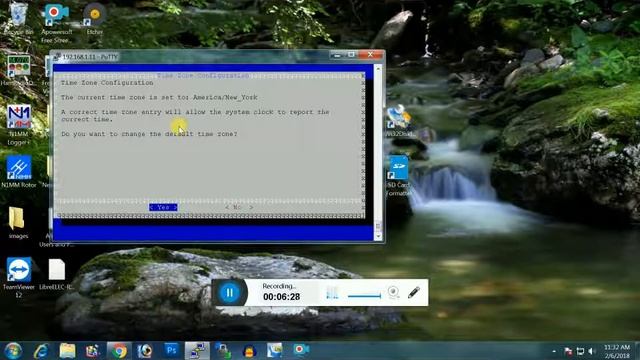The width and height of the screenshot is (640, 360).
Task: Open the Windows Start menu
Action: tap(13, 351)
